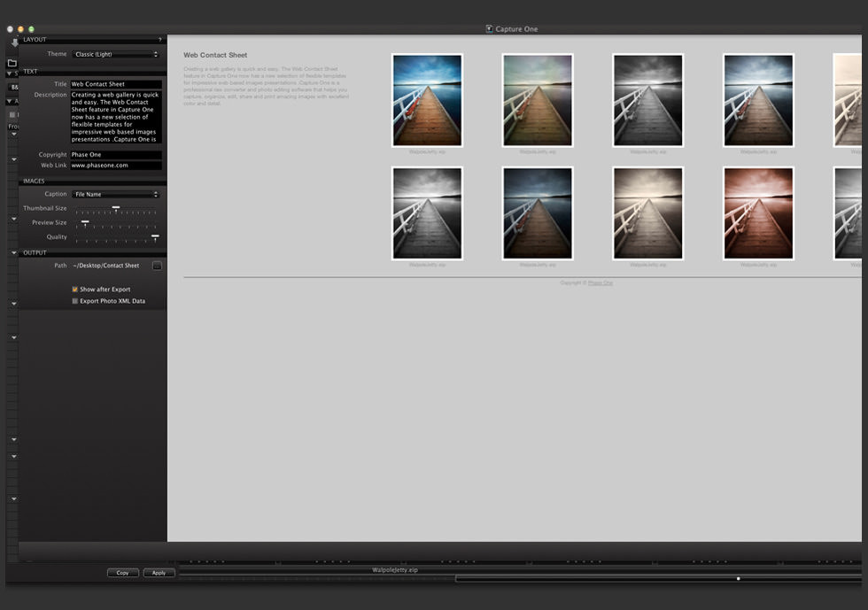This screenshot has width=868, height=610.
Task: Select the top-row black-and-white jetty thumbnail
Action: tap(647, 100)
